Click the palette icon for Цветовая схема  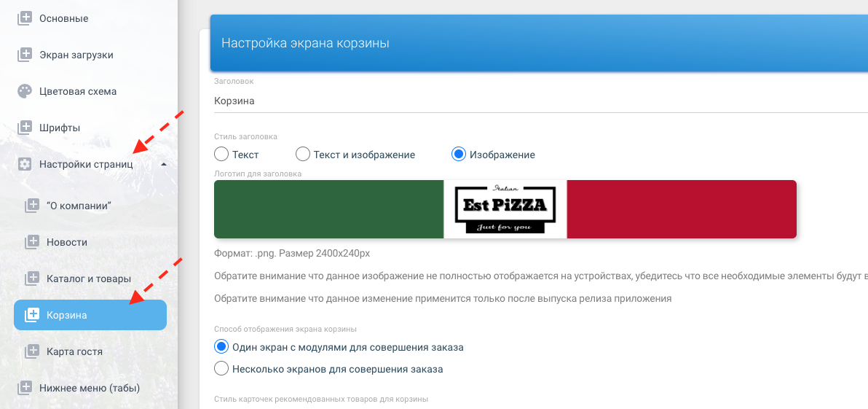pyautogui.click(x=25, y=91)
